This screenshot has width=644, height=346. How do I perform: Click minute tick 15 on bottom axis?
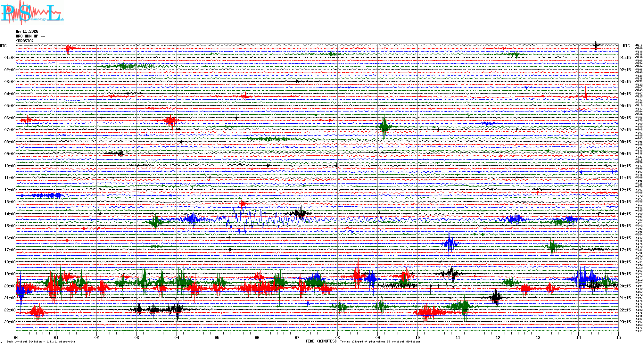pos(618,337)
